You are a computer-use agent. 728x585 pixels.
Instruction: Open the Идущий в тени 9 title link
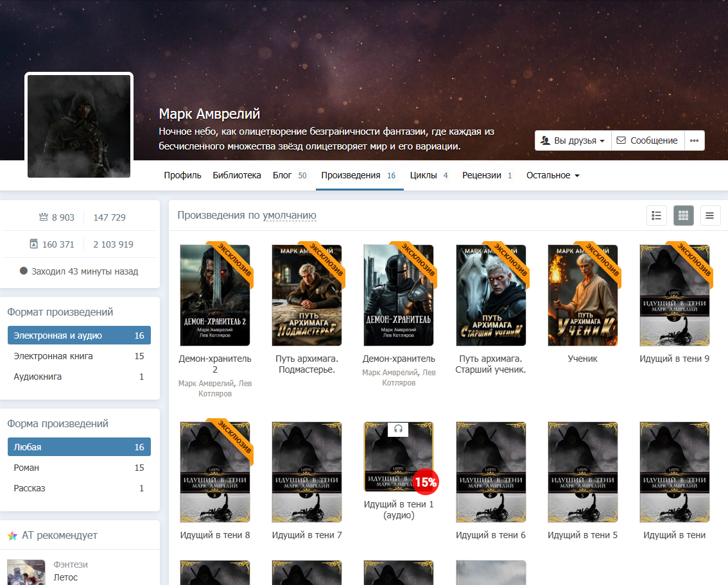click(x=674, y=359)
